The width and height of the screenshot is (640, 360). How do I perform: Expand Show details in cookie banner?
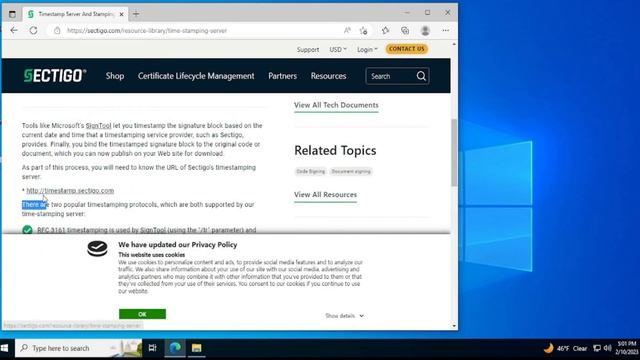tap(344, 316)
